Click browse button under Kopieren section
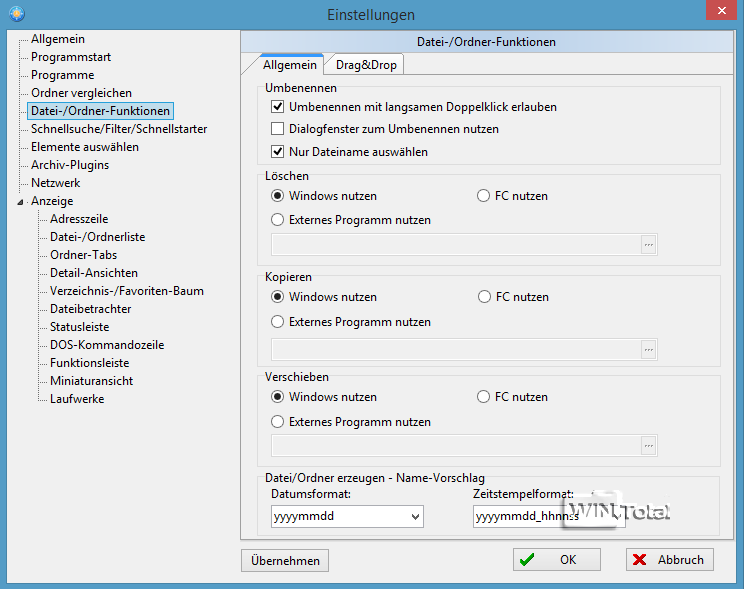 tap(648, 349)
